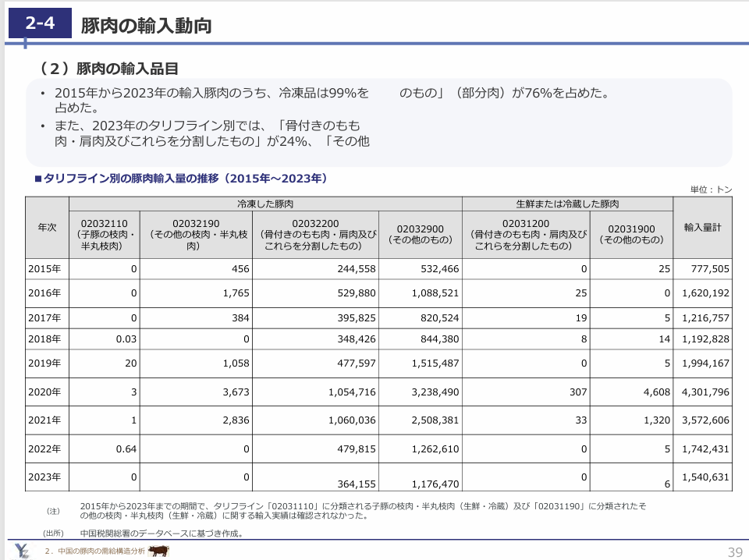The image size is (749, 560).
Task: Click the cell value 1,262,610
Action: 435,448
